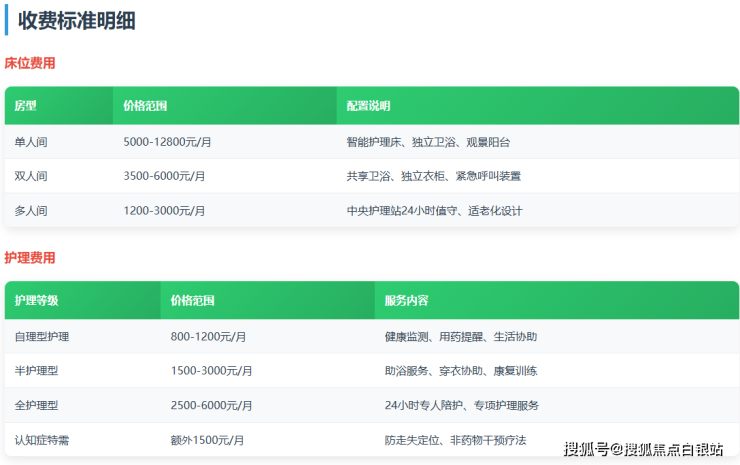Screen dimensions: 740x465
Task: Click the 全护理型 row label
Action: click(x=37, y=405)
